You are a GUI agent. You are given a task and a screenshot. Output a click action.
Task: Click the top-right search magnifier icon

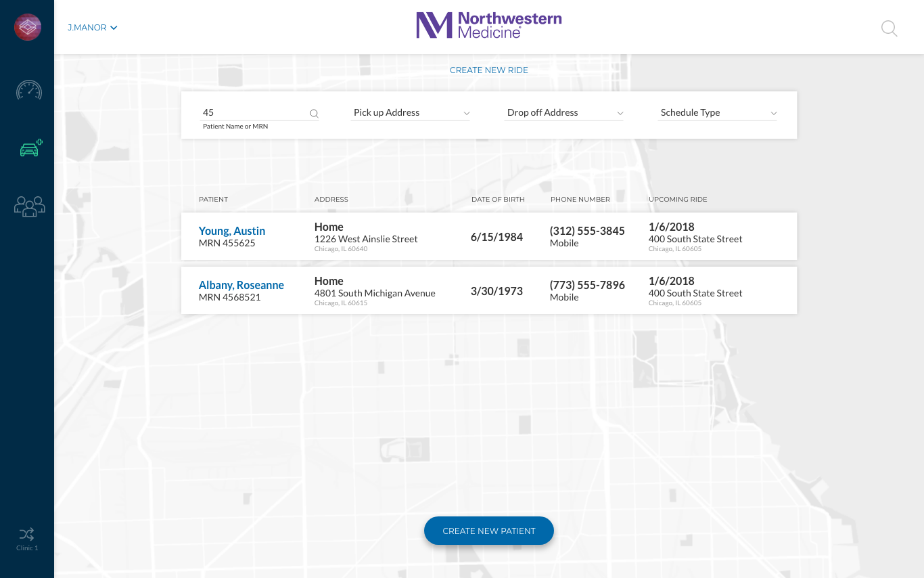pyautogui.click(x=889, y=28)
